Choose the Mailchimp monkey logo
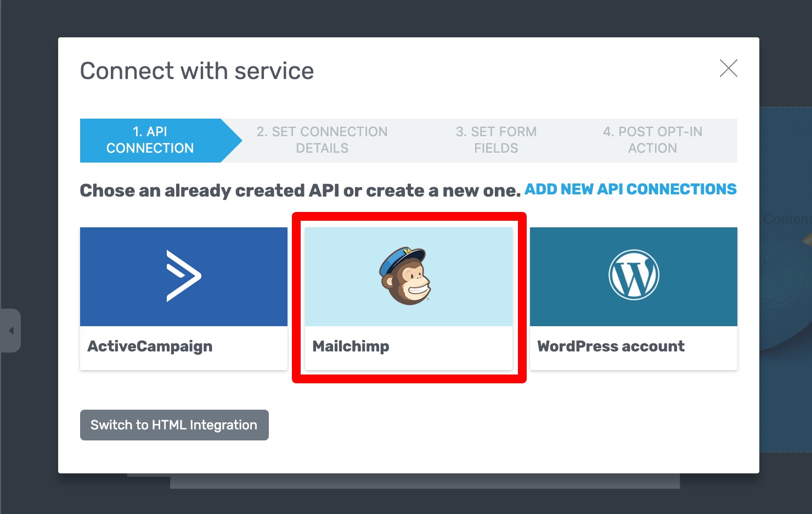812x514 pixels. pyautogui.click(x=406, y=276)
